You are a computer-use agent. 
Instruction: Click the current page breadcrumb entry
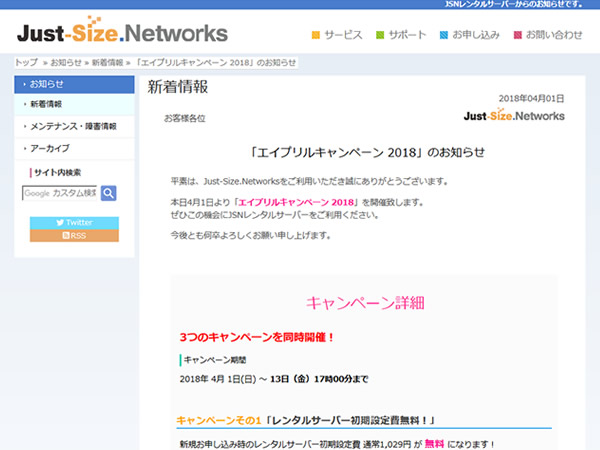tap(216, 62)
